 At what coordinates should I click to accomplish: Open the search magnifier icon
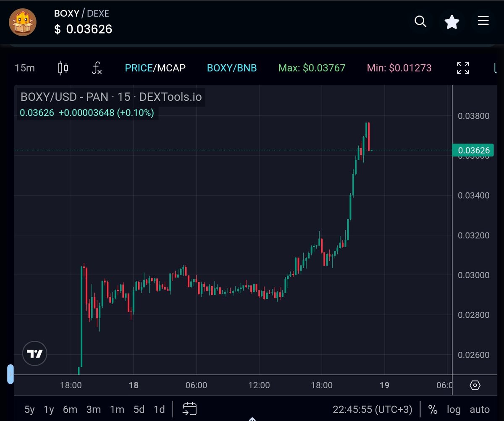click(420, 21)
